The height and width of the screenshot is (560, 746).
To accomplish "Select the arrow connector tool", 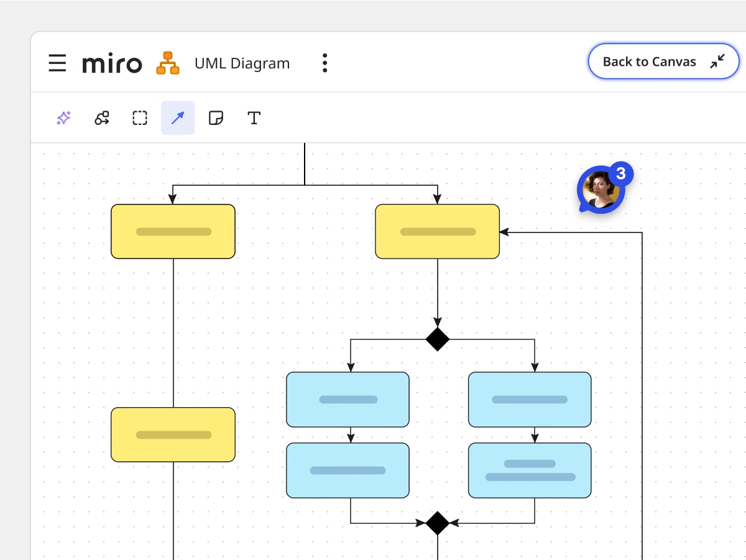I will tap(178, 118).
